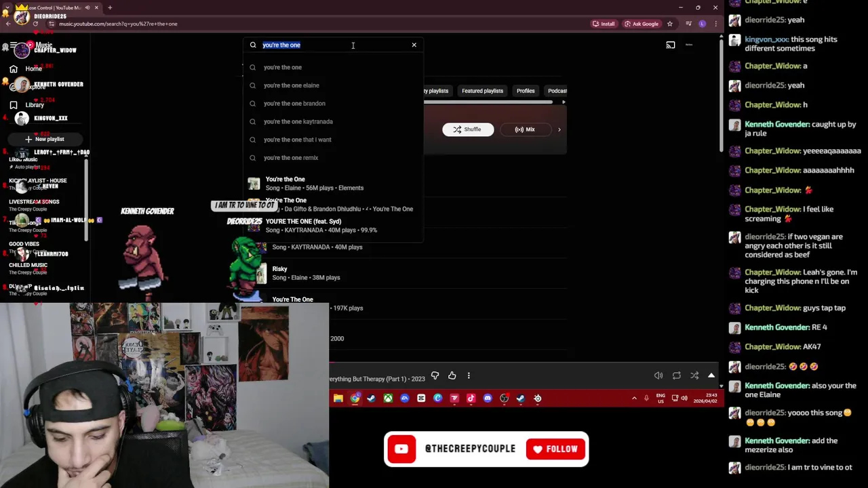The image size is (868, 488).
Task: Open the Chrome three-dot menu
Action: 715,24
